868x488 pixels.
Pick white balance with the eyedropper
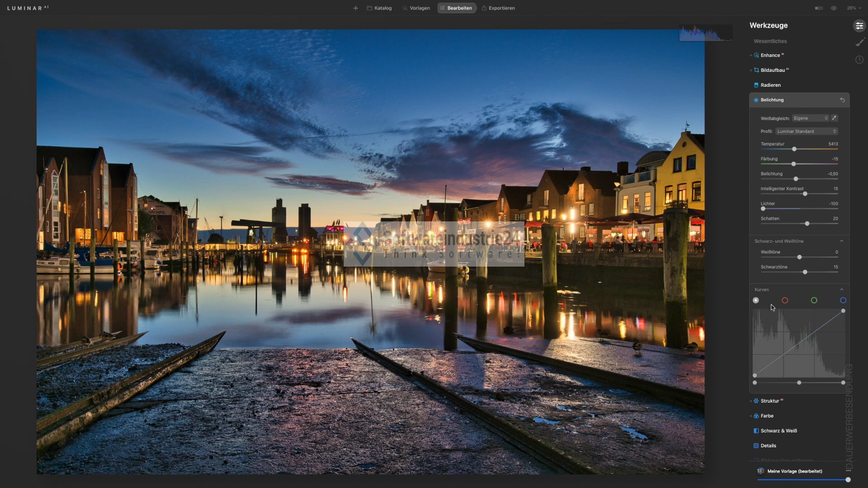tap(834, 118)
